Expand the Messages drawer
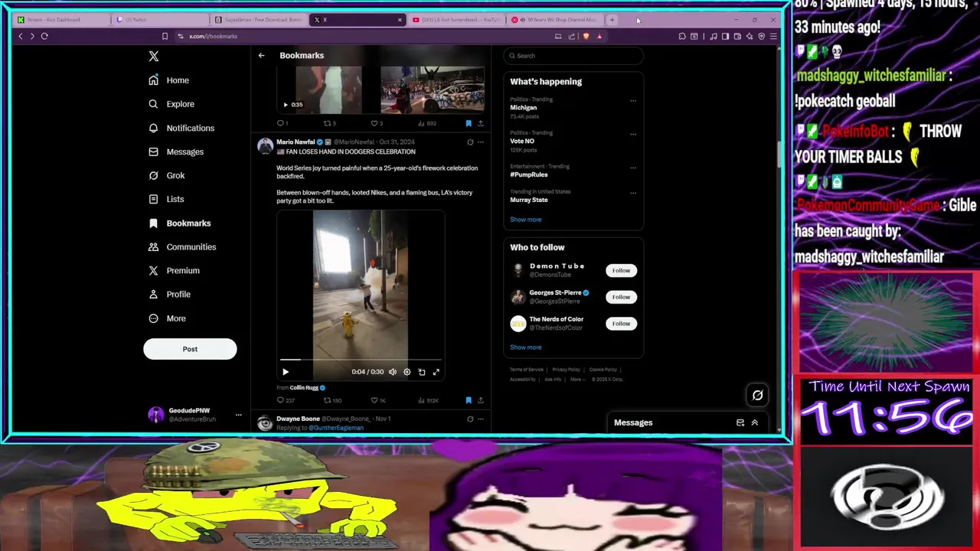Image resolution: width=980 pixels, height=551 pixels. (x=755, y=422)
